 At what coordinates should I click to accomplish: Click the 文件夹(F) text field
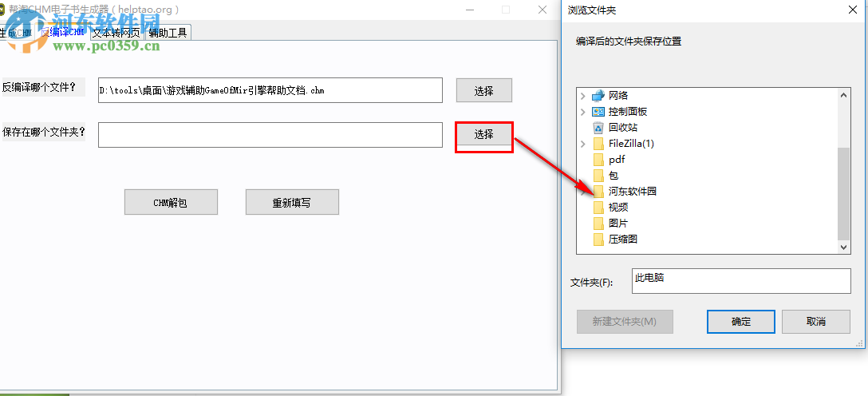point(741,281)
